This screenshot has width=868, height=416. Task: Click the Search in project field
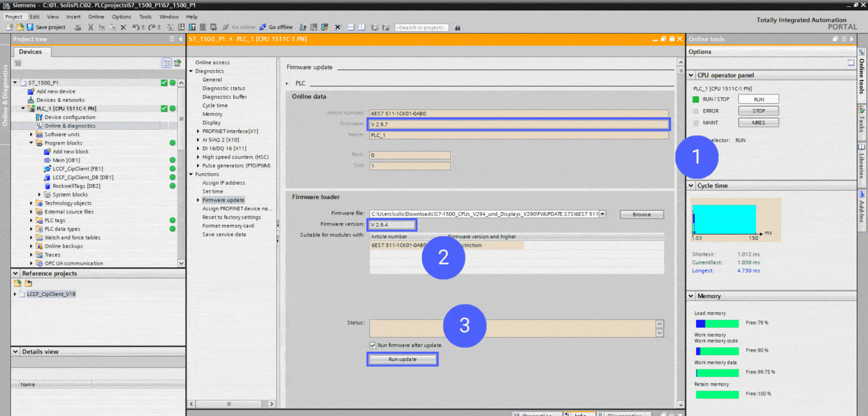point(421,28)
